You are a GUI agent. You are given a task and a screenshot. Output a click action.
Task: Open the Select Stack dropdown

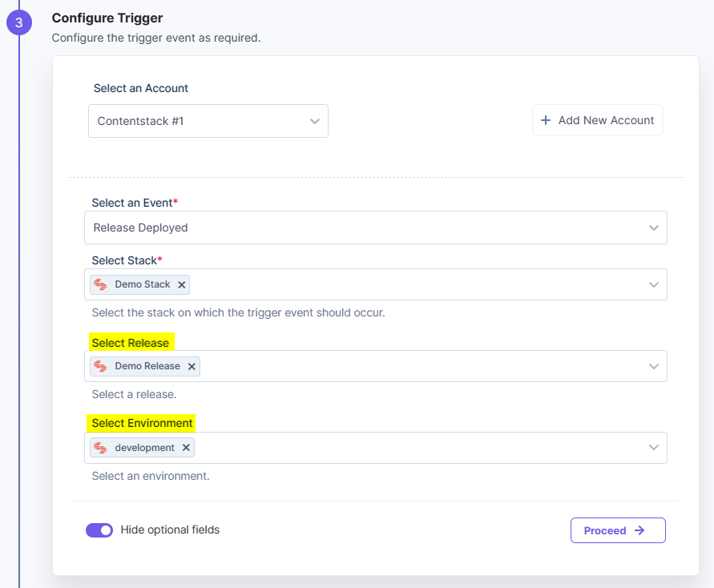[x=656, y=284]
